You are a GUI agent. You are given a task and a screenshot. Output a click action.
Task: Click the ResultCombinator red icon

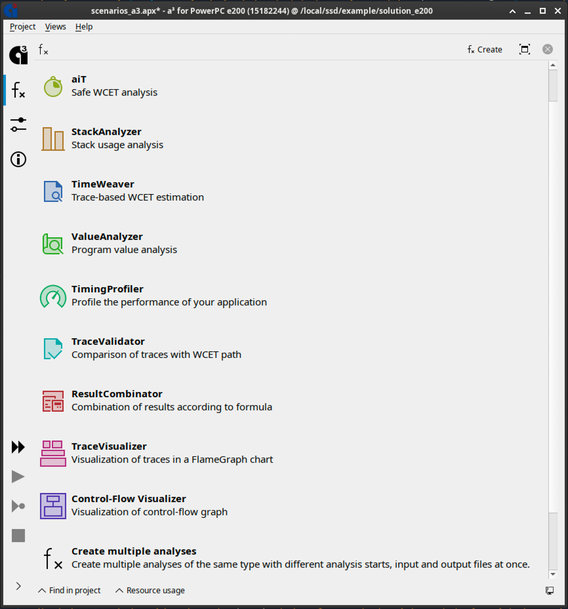pyautogui.click(x=53, y=401)
